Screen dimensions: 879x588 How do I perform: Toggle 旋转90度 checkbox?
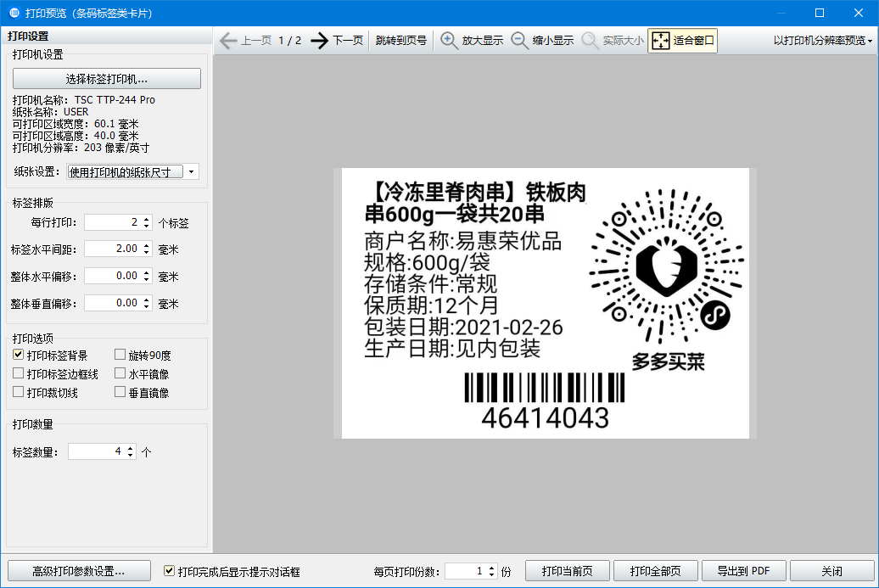pos(120,355)
